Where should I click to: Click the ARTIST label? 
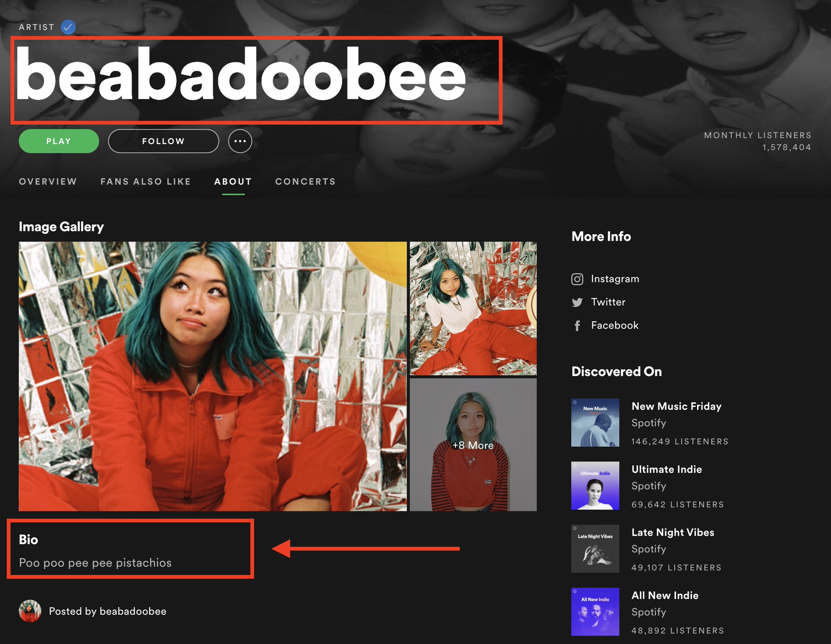[x=37, y=27]
